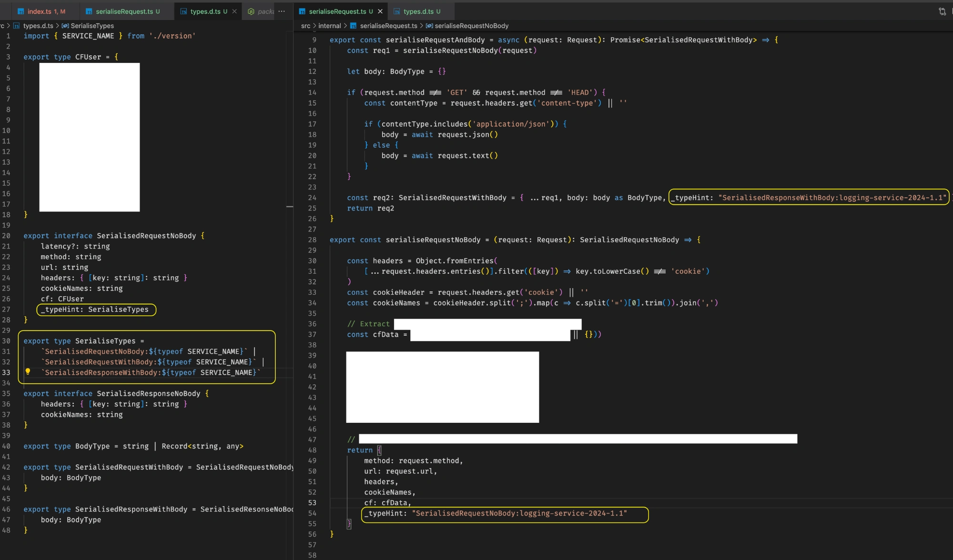The width and height of the screenshot is (953, 560).
Task: Close the types.d.ts tab in left group
Action: pos(234,11)
